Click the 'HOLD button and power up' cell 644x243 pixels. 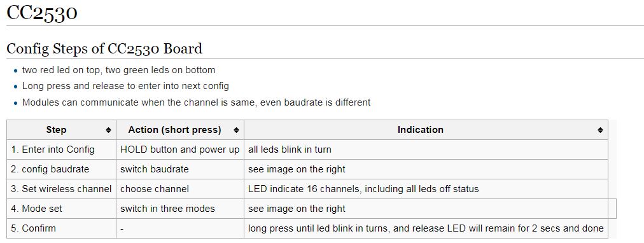click(180, 149)
